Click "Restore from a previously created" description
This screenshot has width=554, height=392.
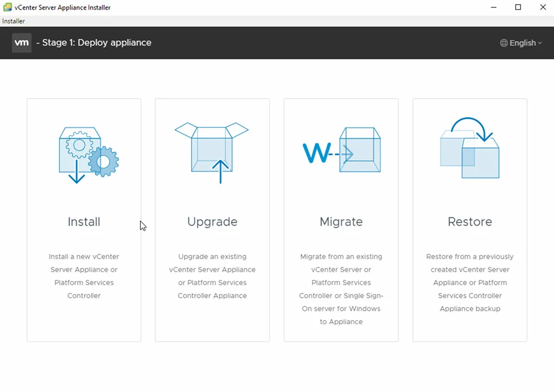(x=470, y=282)
